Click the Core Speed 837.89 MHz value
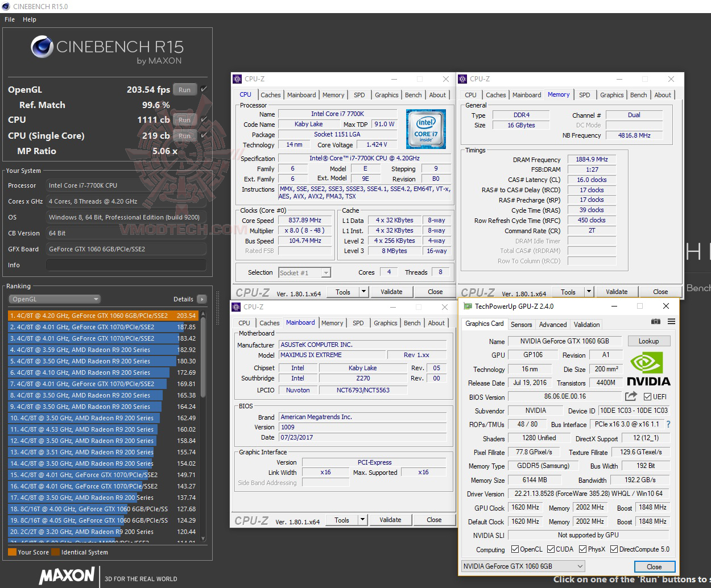This screenshot has width=711, height=588. [304, 220]
